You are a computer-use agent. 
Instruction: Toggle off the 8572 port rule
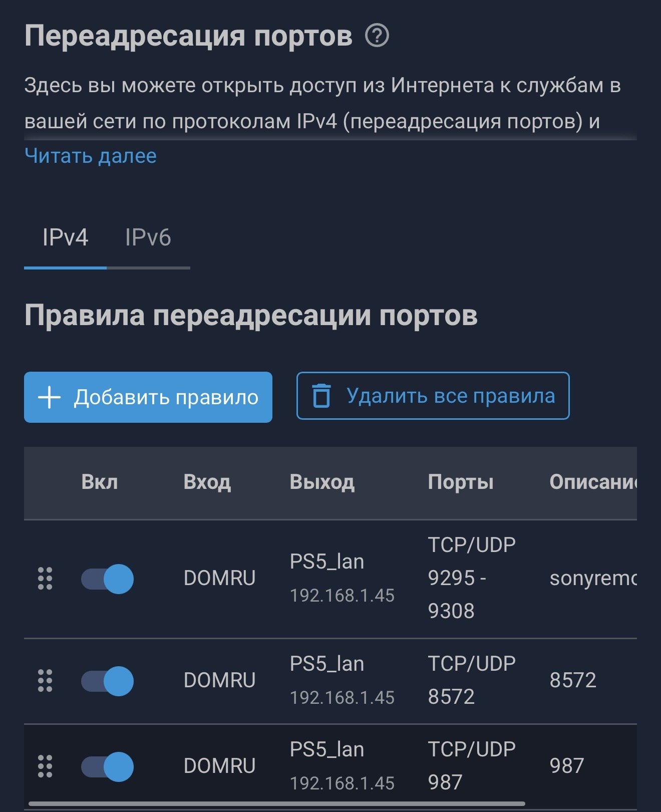108,681
